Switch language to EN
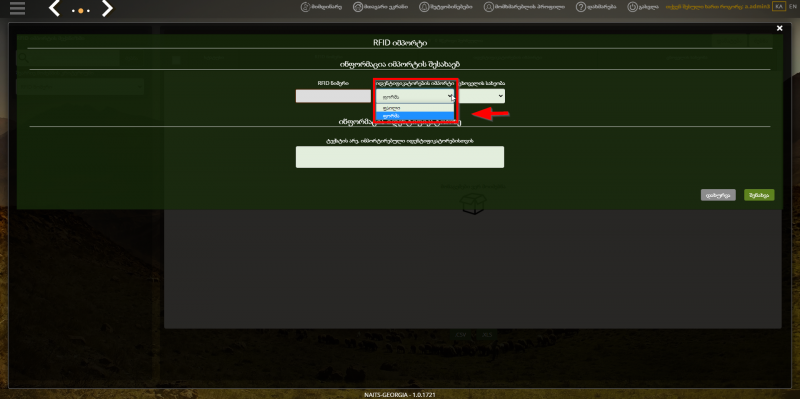The image size is (800, 399). [x=792, y=7]
